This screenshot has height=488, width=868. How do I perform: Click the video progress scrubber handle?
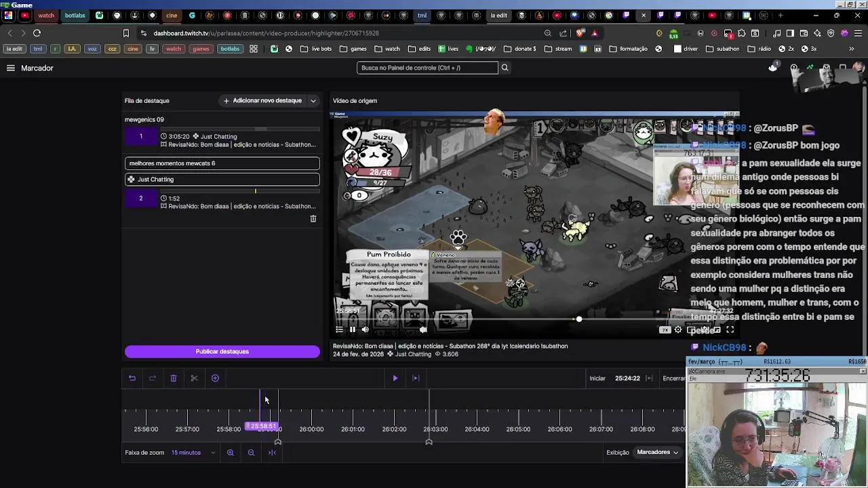[x=578, y=319]
